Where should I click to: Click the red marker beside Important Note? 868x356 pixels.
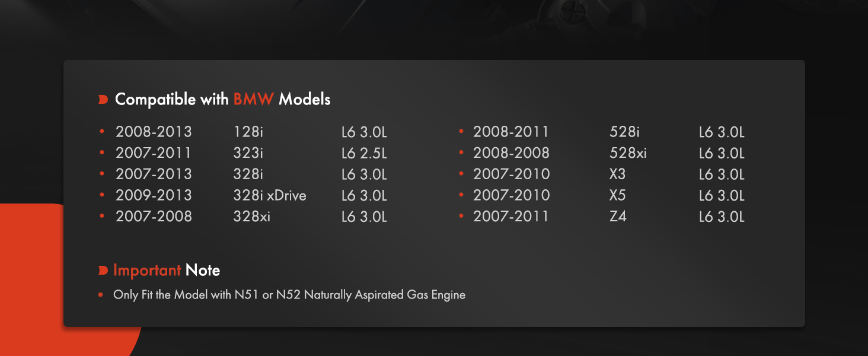[103, 271]
